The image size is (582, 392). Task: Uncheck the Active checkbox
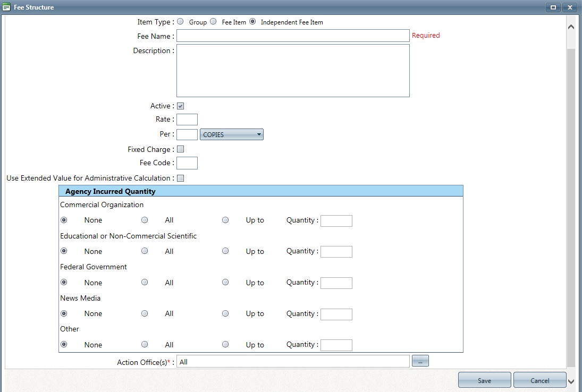pyautogui.click(x=180, y=105)
